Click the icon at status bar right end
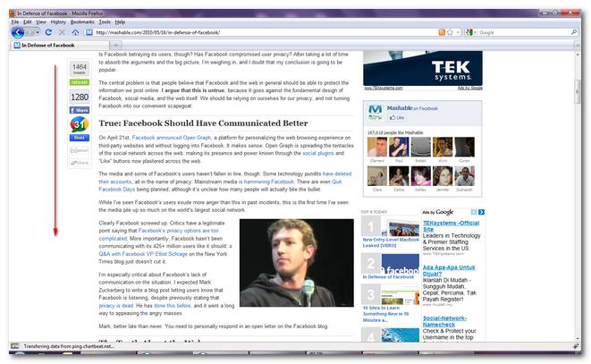The height and width of the screenshot is (364, 591). pyautogui.click(x=576, y=346)
